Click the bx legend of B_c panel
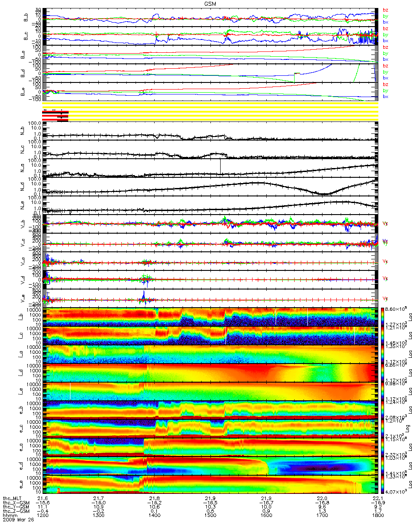412x532 pixels. tap(385, 40)
